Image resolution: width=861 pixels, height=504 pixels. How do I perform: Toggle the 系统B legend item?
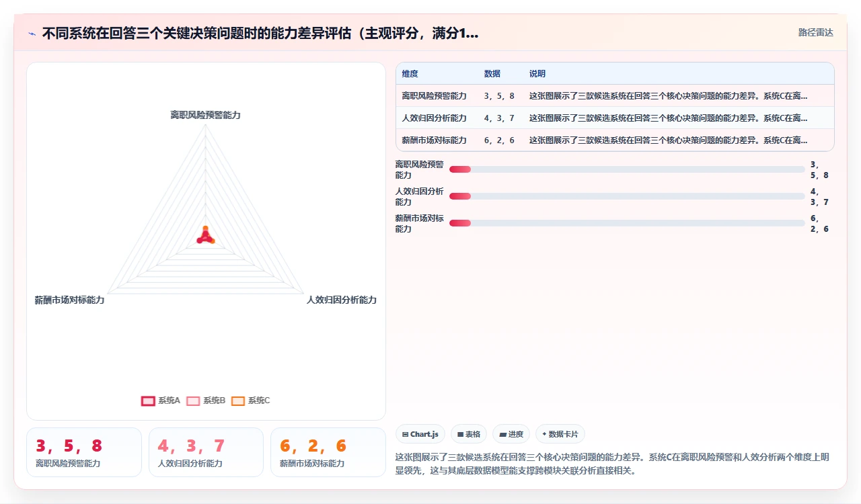coord(206,401)
